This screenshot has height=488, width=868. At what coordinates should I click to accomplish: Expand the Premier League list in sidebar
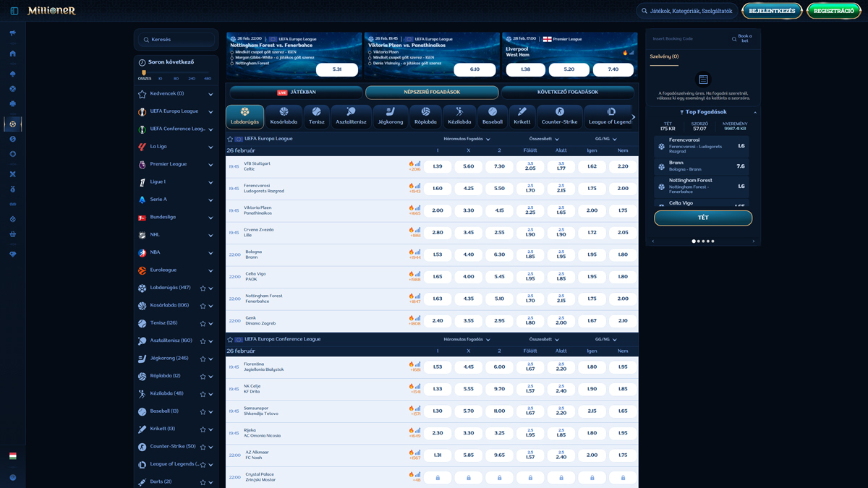210,165
